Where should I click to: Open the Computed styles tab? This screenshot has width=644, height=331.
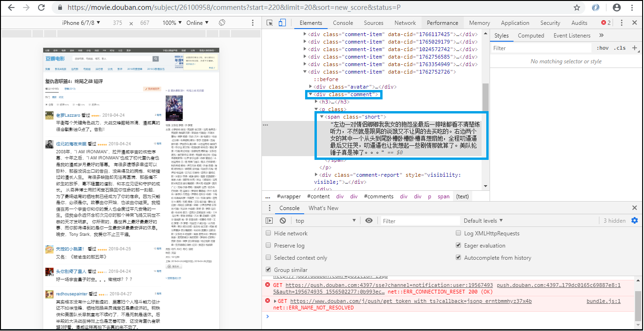[x=531, y=35]
